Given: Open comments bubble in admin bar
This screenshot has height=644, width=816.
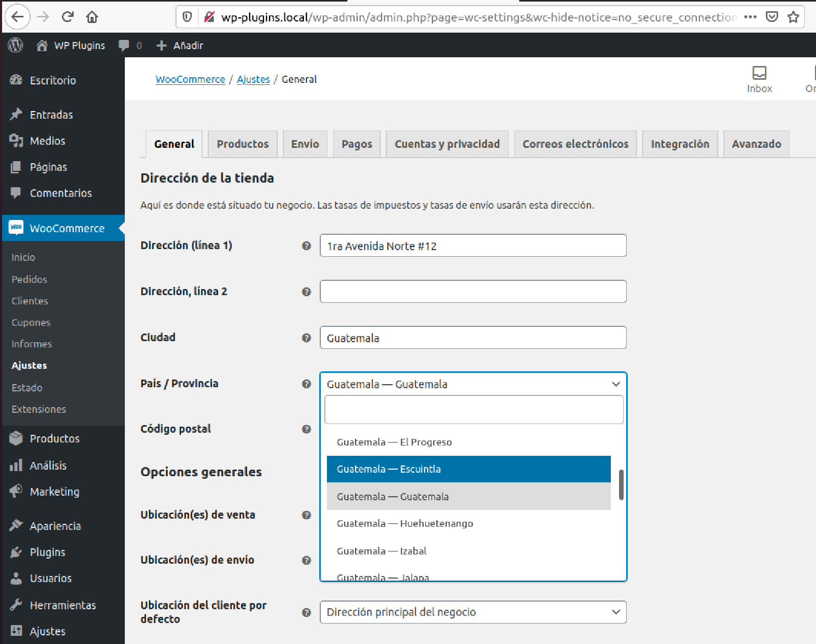Looking at the screenshot, I should click(x=124, y=46).
